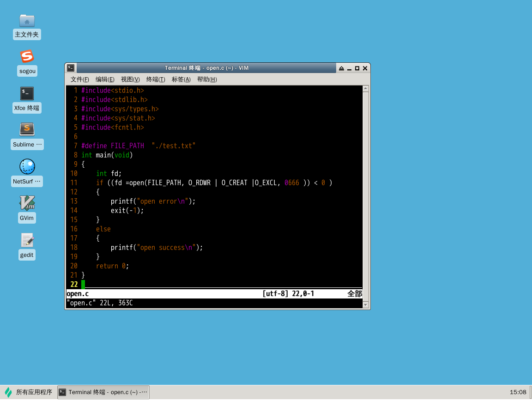Open the 所有应用程序 applications menu
This screenshot has width=532, height=414.
pos(29,392)
